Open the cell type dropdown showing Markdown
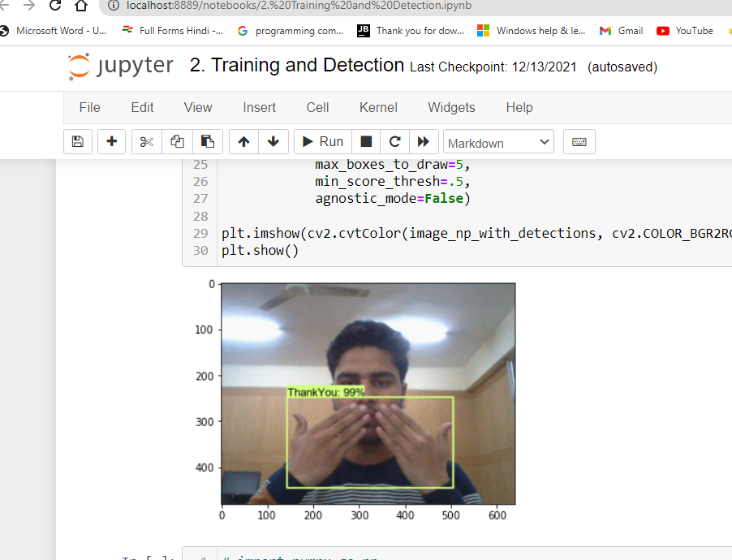The image size is (732, 560). click(x=498, y=141)
